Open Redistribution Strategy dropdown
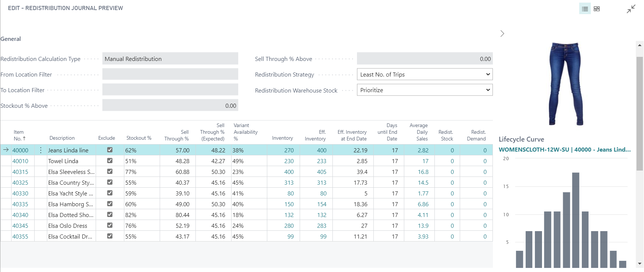The height and width of the screenshot is (272, 644). click(x=424, y=74)
